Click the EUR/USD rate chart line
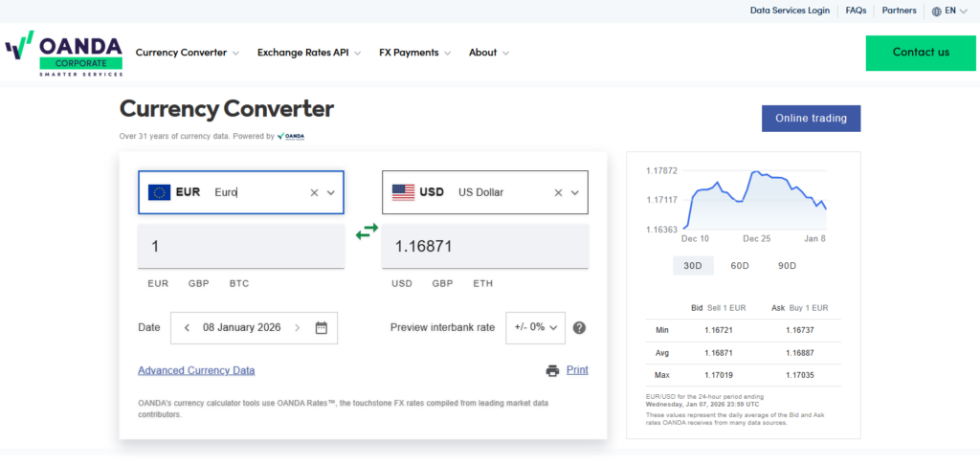980x464 pixels. tap(756, 199)
